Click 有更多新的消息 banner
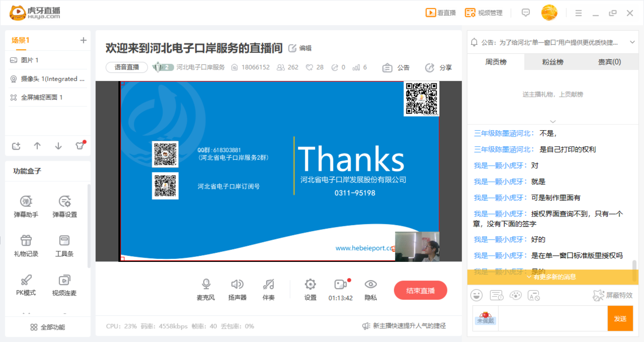The image size is (644, 342). point(553,277)
